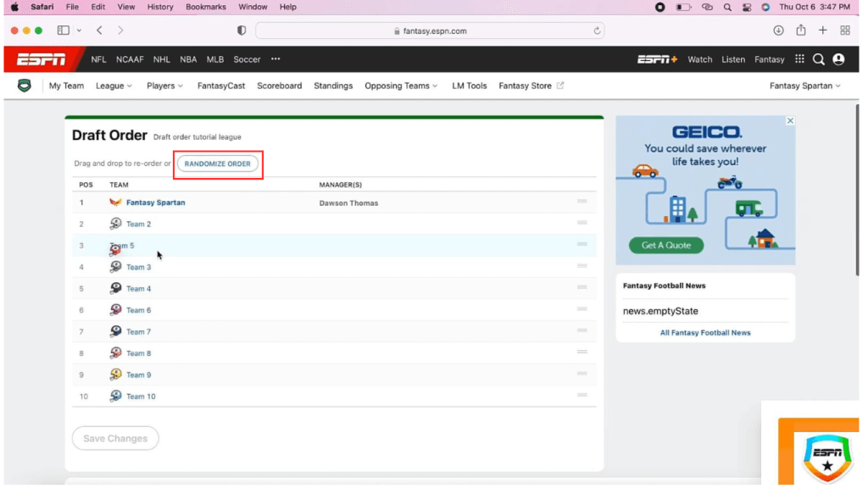Open the My Team tab
868x488 pixels.
66,86
